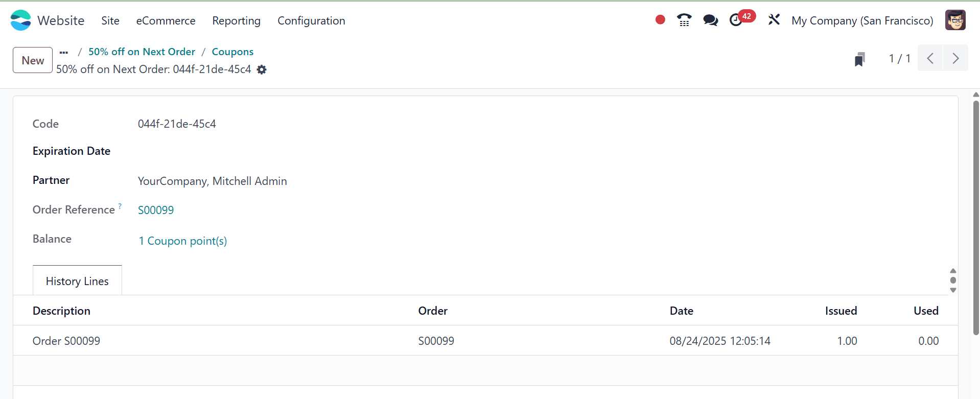Open the VoIP phone panel

[684, 20]
